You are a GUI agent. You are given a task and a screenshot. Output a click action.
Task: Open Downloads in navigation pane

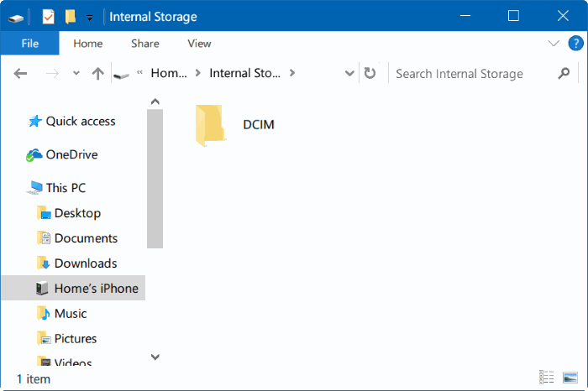tap(86, 263)
